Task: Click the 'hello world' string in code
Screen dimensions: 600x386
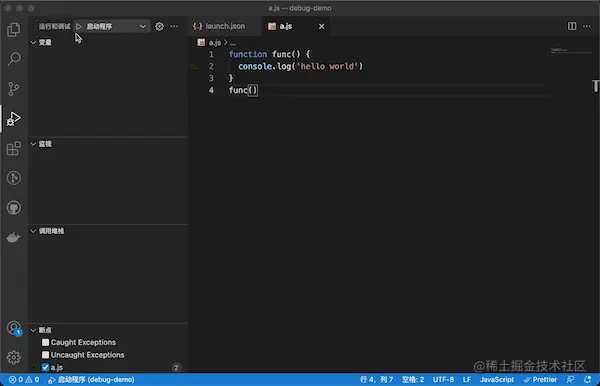Action: coord(328,67)
